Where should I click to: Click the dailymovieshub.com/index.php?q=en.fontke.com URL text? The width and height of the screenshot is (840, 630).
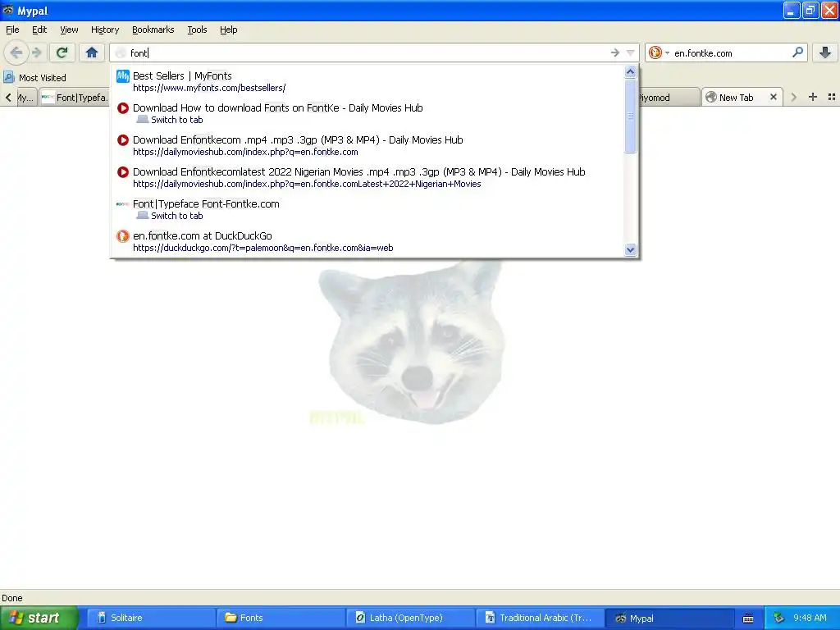point(245,152)
